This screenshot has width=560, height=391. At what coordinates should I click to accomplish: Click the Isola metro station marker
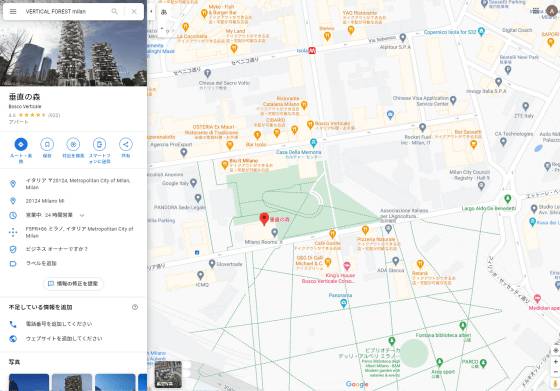(312, 50)
